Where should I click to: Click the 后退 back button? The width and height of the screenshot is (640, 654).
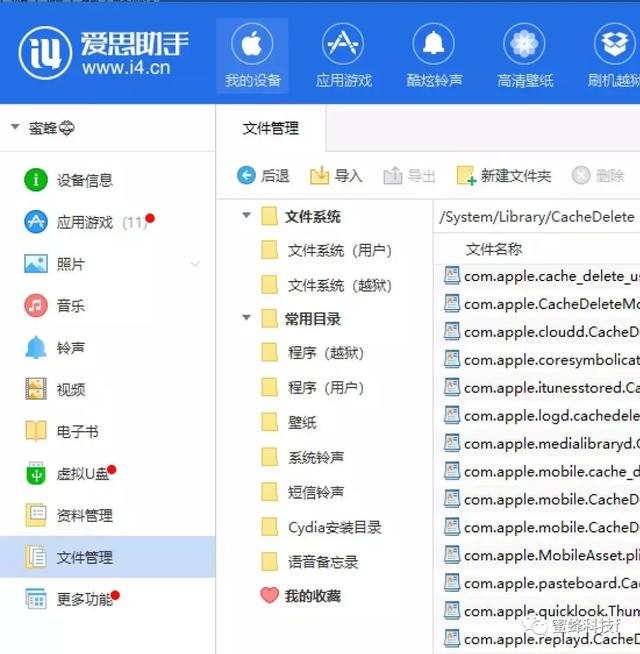point(263,176)
